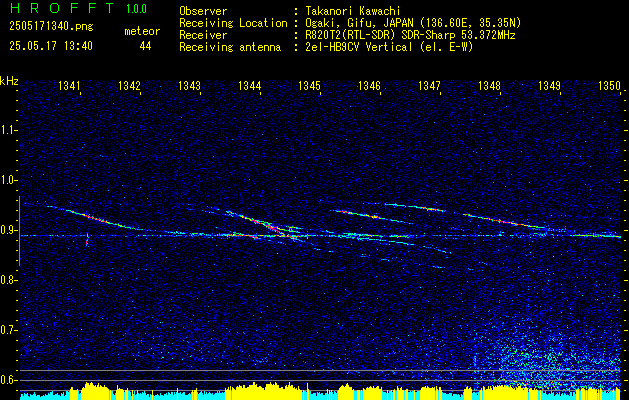
Task: Click the Observer label
Action: tap(203, 11)
